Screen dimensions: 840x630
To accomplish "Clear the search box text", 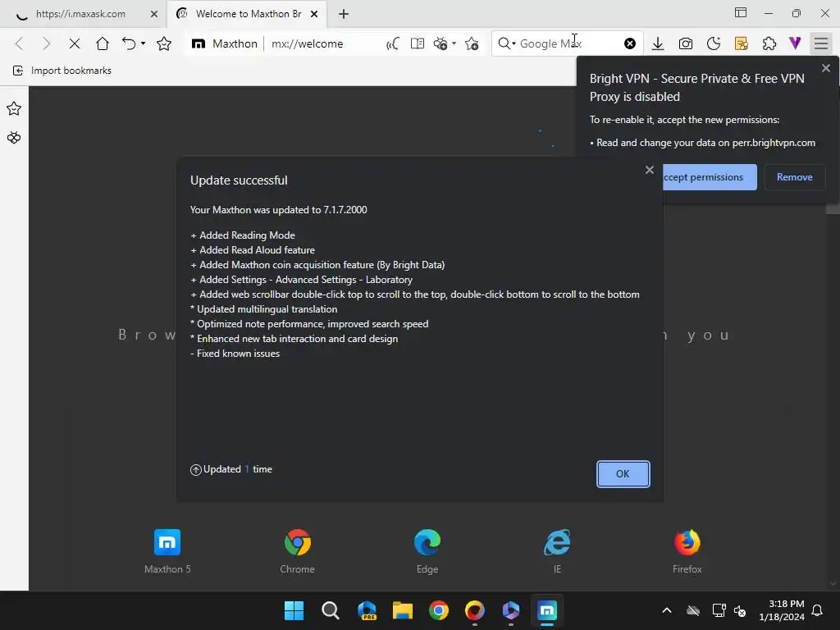I will (630, 43).
